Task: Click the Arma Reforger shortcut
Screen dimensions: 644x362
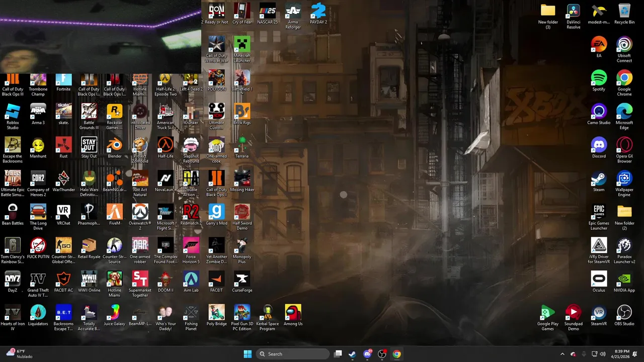Action: (293, 16)
